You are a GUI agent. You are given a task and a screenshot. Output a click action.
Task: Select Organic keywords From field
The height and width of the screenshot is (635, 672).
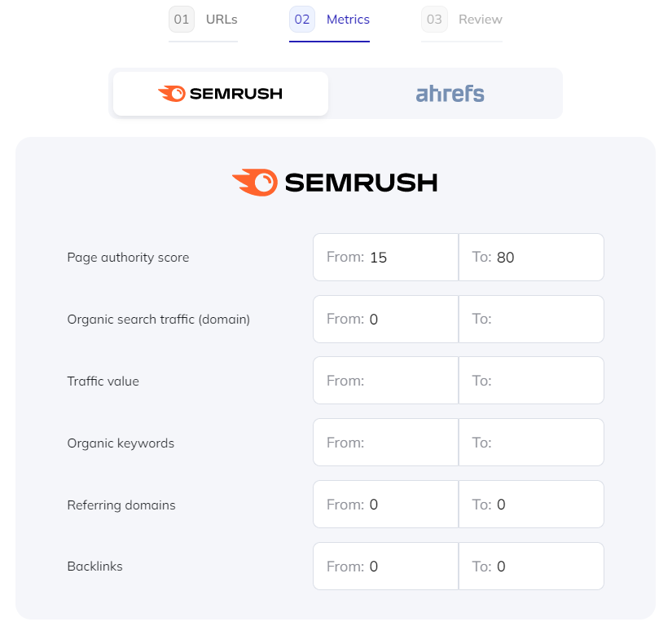coord(386,443)
